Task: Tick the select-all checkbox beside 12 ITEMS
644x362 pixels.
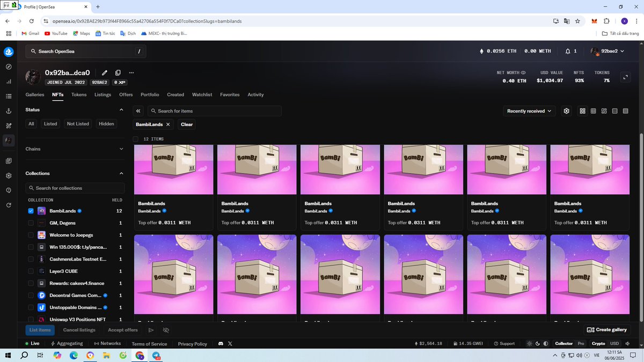Action: [x=136, y=139]
